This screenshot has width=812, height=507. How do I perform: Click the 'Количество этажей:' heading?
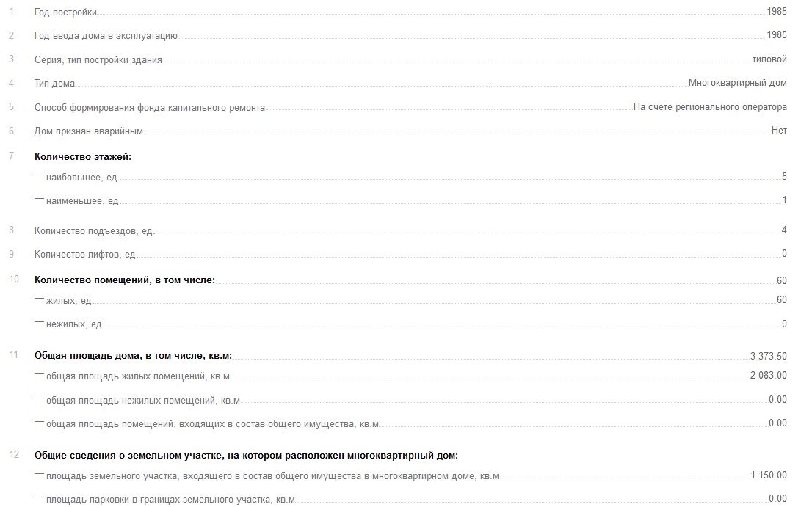pos(83,157)
